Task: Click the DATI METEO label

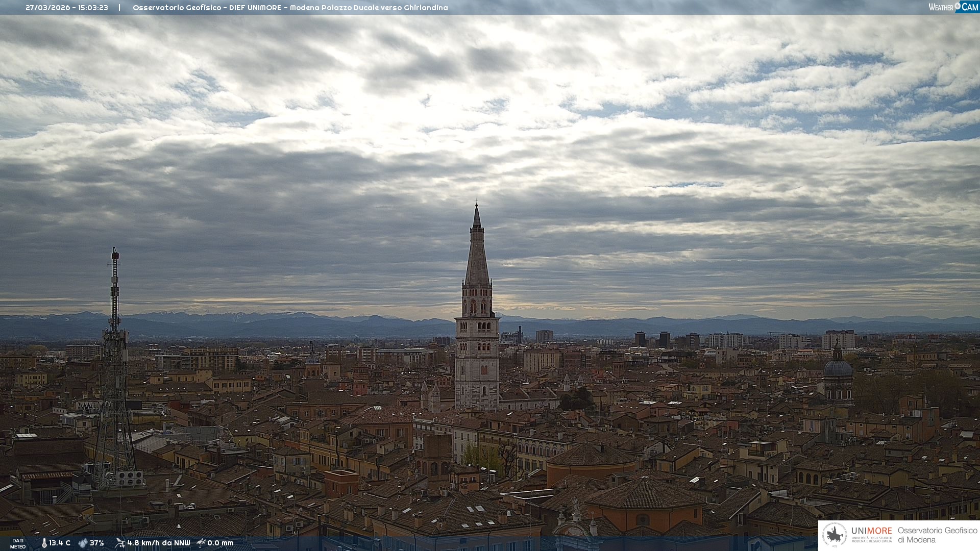Action: point(18,543)
